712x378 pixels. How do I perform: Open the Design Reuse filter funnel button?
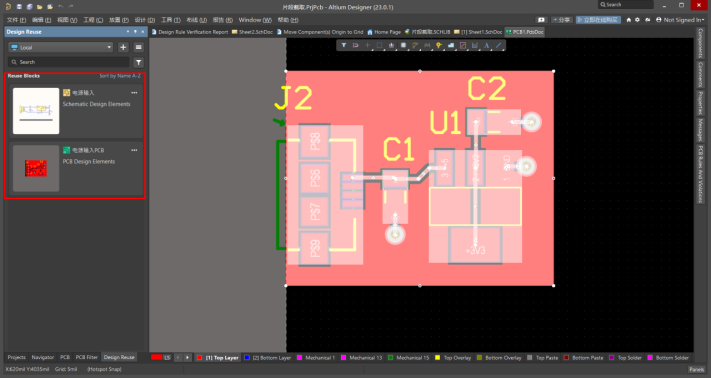[x=138, y=62]
